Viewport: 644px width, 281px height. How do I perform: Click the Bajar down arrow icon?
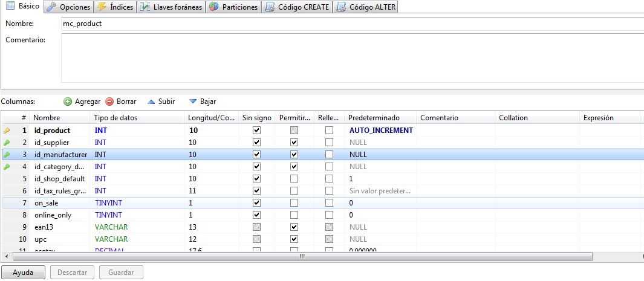(x=193, y=102)
